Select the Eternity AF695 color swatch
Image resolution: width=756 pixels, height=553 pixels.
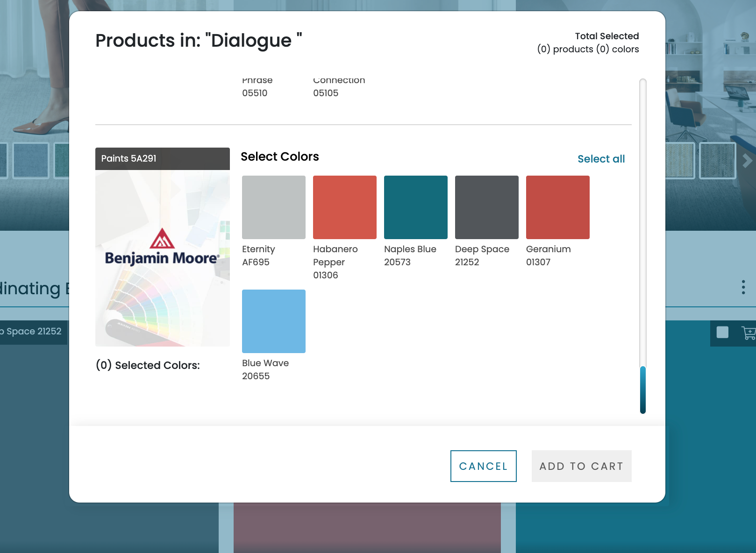point(274,207)
